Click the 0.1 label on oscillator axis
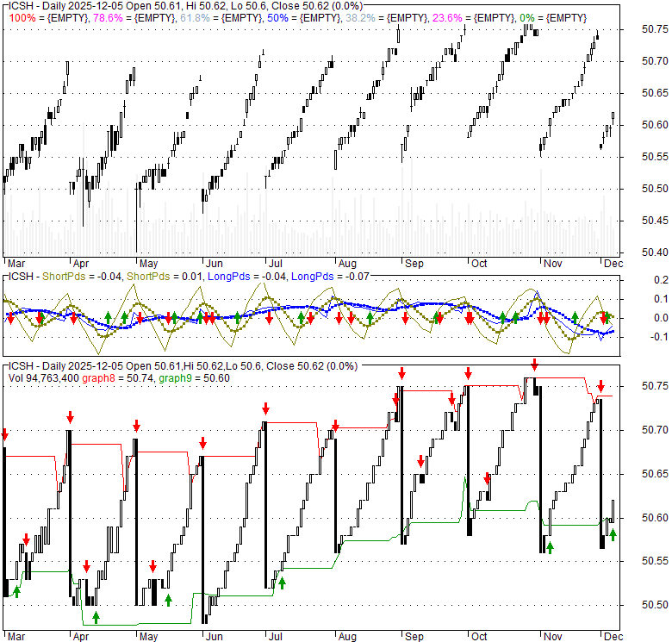Screen dimensions: 672x642 (x=662, y=299)
